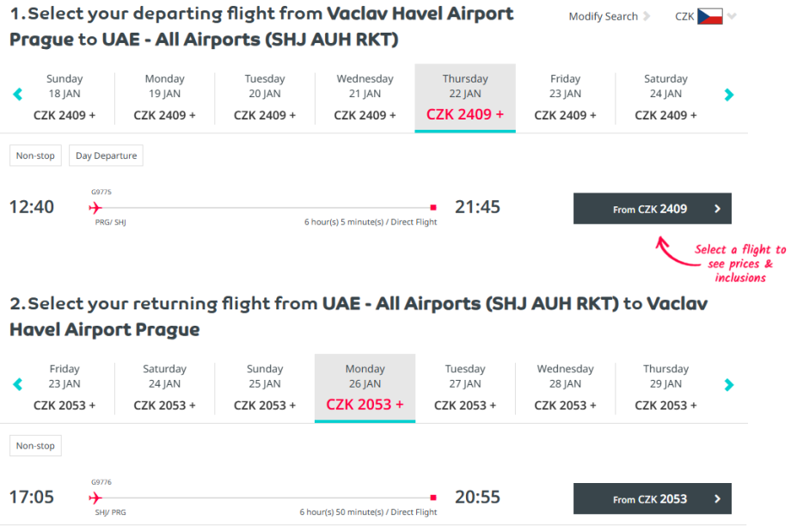Choose Sunday 18 JAN departing date

(x=64, y=97)
